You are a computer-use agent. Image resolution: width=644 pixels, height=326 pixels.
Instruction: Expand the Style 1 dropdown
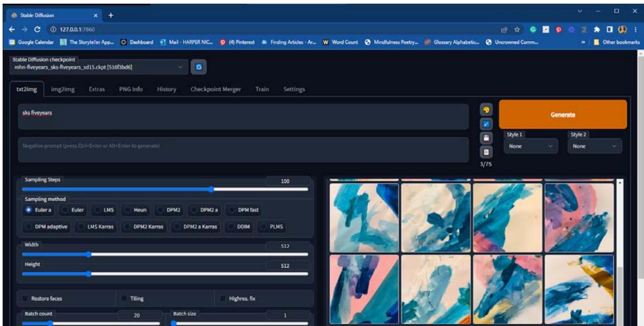pos(530,146)
